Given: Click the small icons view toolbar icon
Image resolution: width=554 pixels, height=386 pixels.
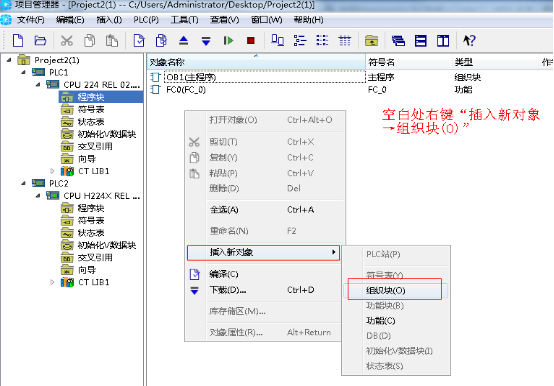Looking at the screenshot, I should (x=300, y=41).
